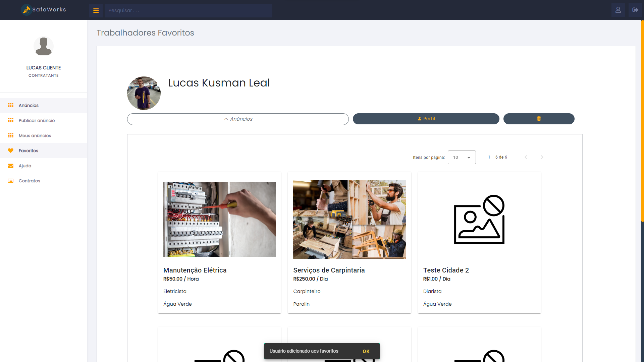Viewport: 644px width, 362px height.
Task: Click Lucas Kusman Leal's profile photo
Action: click(144, 93)
